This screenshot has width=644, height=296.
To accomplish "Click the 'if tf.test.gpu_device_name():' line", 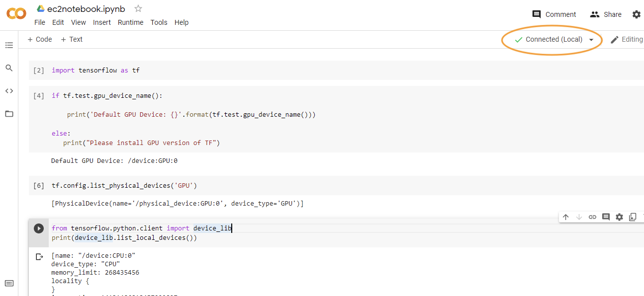I will (x=107, y=96).
